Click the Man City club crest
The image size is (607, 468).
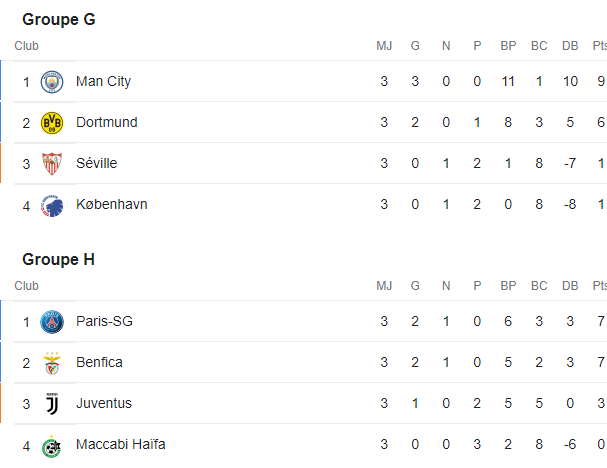tap(51, 82)
